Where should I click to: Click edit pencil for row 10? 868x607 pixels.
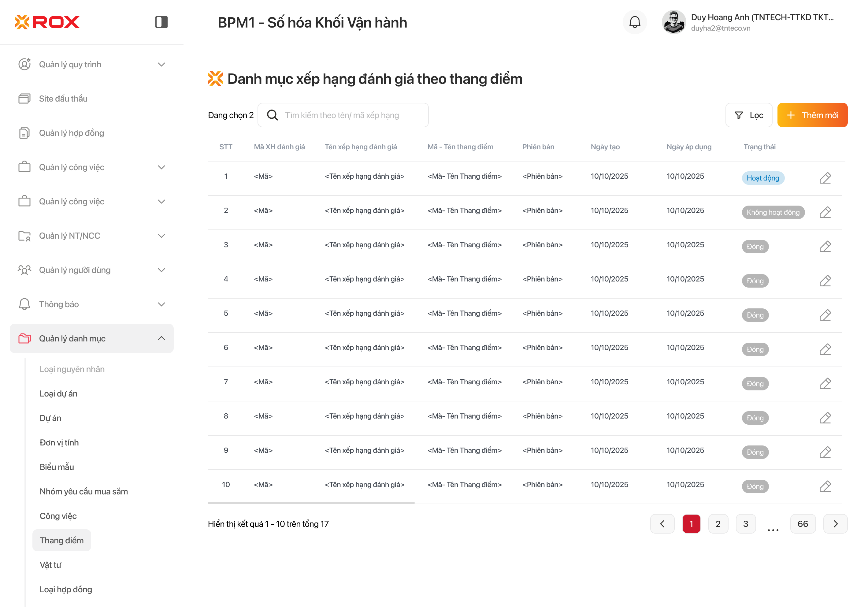point(825,486)
